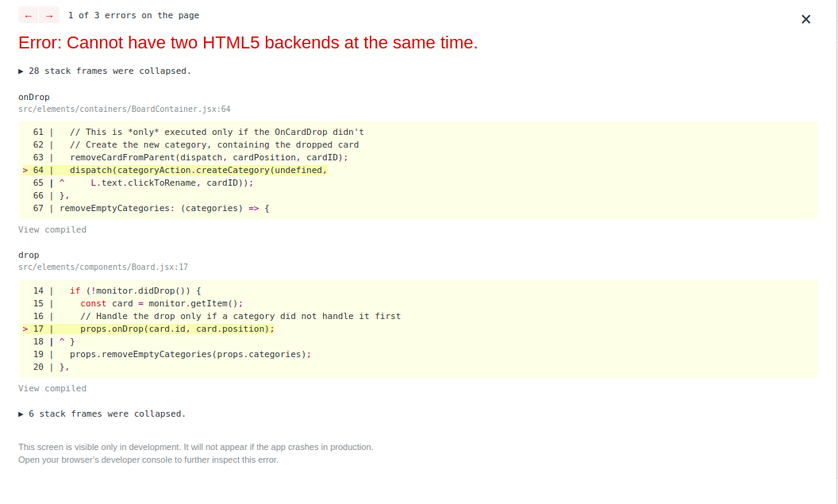838x504 pixels.
Task: Click the development-only notice at the bottom
Action: [196, 447]
